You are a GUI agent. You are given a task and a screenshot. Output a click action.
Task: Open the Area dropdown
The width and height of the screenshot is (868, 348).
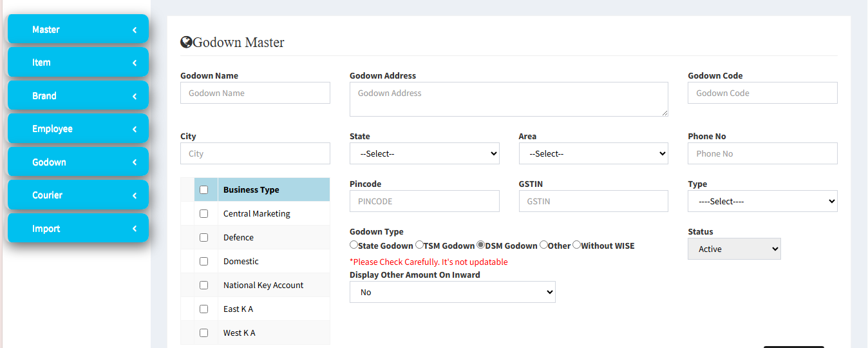point(594,153)
